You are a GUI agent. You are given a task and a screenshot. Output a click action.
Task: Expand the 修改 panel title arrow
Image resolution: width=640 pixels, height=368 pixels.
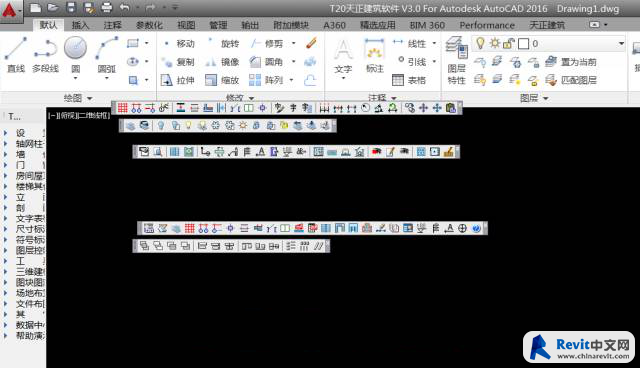coord(251,98)
